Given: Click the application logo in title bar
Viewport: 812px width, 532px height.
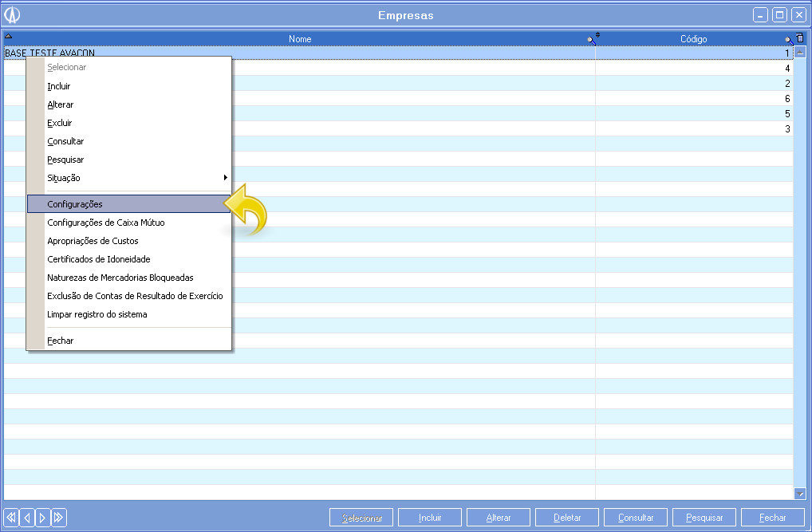Looking at the screenshot, I should tap(12, 15).
